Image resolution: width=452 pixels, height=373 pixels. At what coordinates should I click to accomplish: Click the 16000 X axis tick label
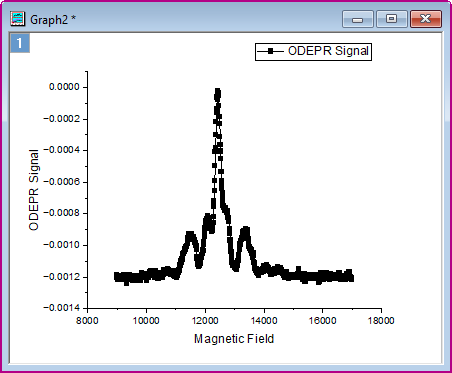point(322,321)
